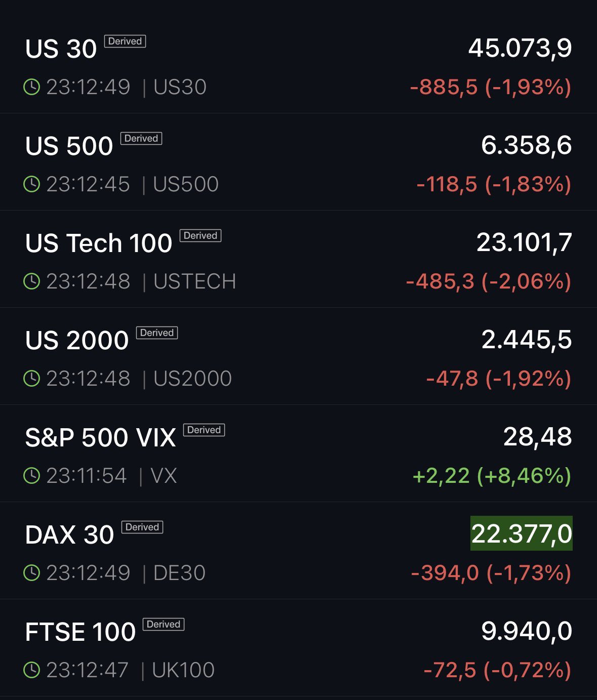Click the clock icon in FTSE 100 row
The width and height of the screenshot is (597, 700).
coord(31,670)
